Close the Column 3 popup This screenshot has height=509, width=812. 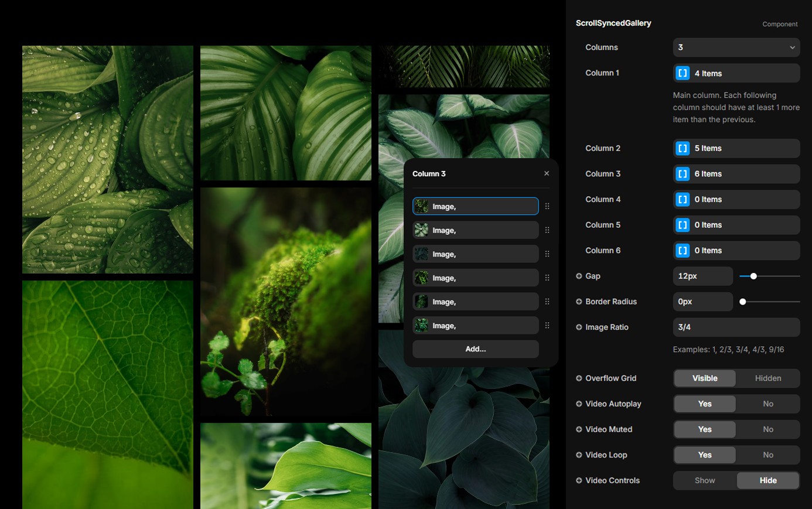547,173
